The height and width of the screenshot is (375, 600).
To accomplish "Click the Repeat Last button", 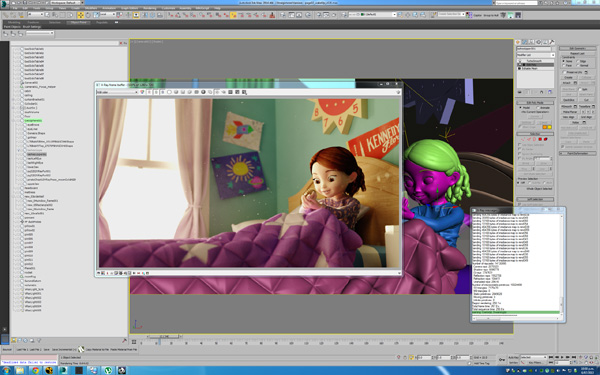I will 577,53.
